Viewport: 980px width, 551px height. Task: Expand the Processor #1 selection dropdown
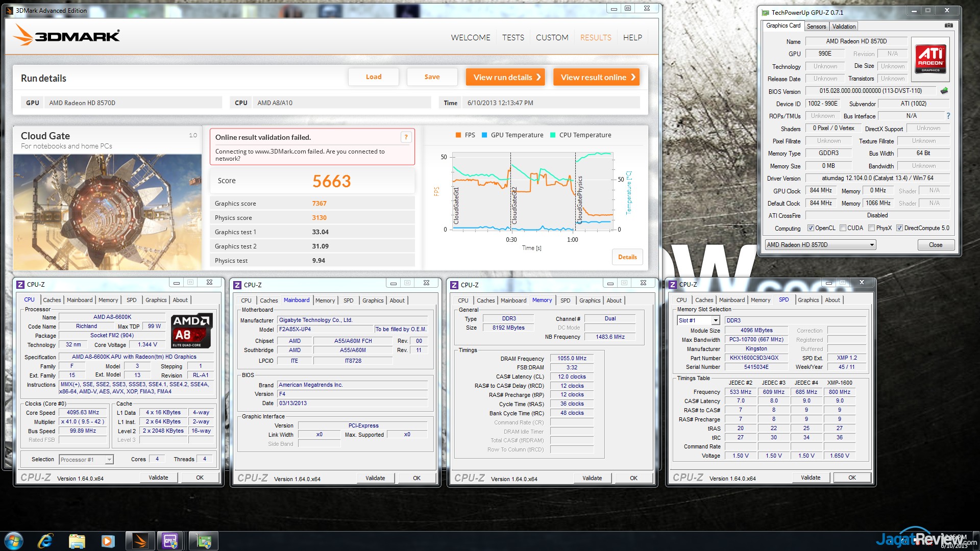click(109, 460)
